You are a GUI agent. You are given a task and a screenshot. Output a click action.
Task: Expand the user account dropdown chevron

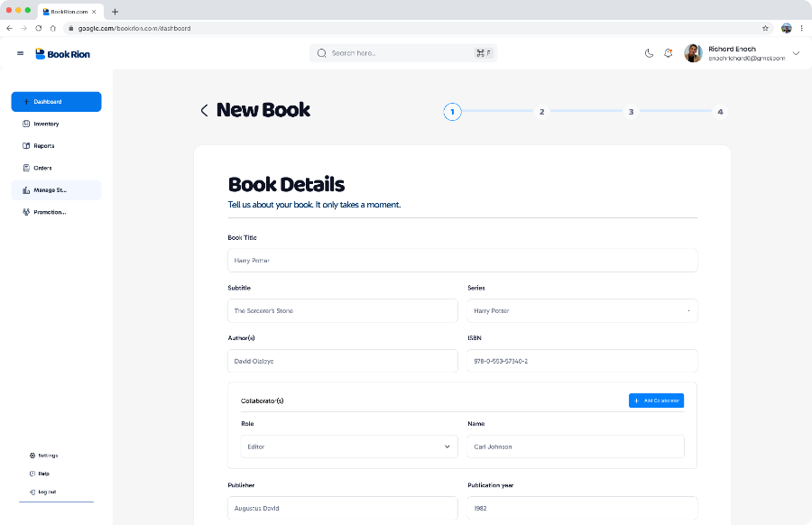(x=796, y=53)
